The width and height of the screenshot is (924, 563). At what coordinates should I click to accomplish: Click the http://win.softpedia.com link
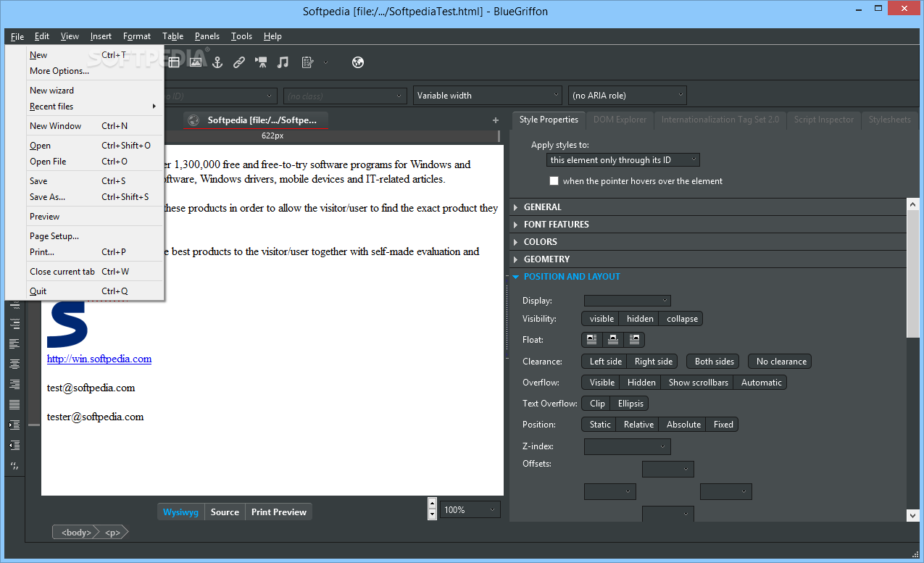click(99, 359)
